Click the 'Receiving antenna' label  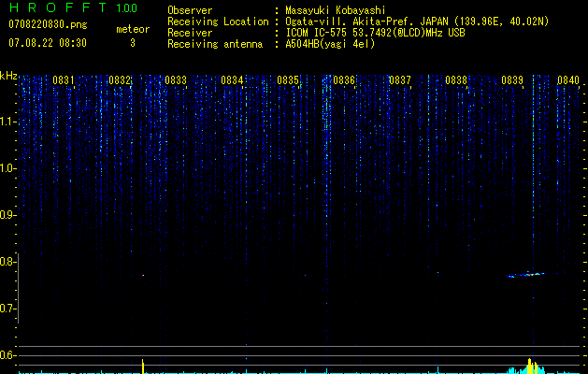click(215, 44)
